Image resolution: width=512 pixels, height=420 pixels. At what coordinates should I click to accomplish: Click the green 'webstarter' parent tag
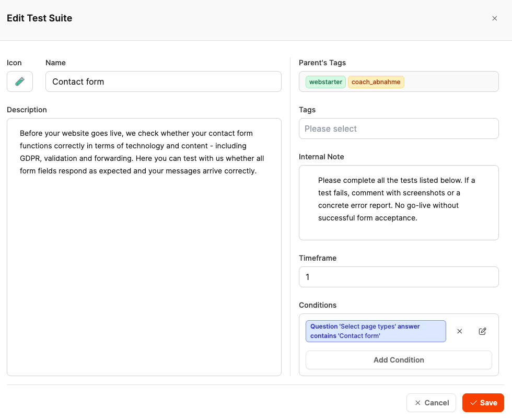click(x=325, y=82)
